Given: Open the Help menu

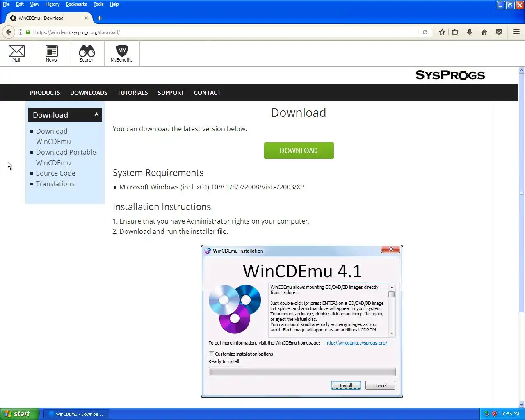Looking at the screenshot, I should (114, 4).
